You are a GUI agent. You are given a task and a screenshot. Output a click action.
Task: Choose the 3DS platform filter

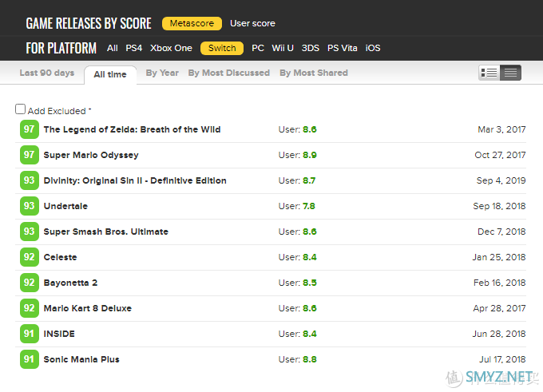(x=311, y=48)
